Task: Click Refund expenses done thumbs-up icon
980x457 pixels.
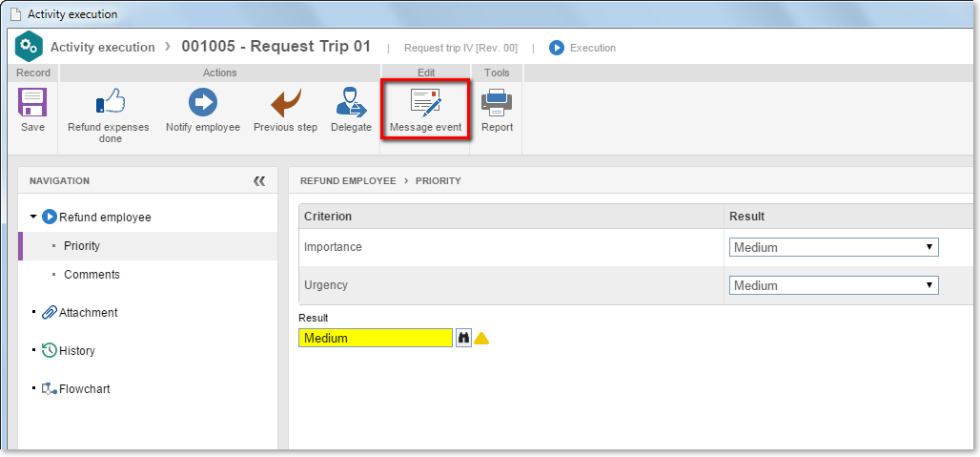Action: tap(110, 101)
